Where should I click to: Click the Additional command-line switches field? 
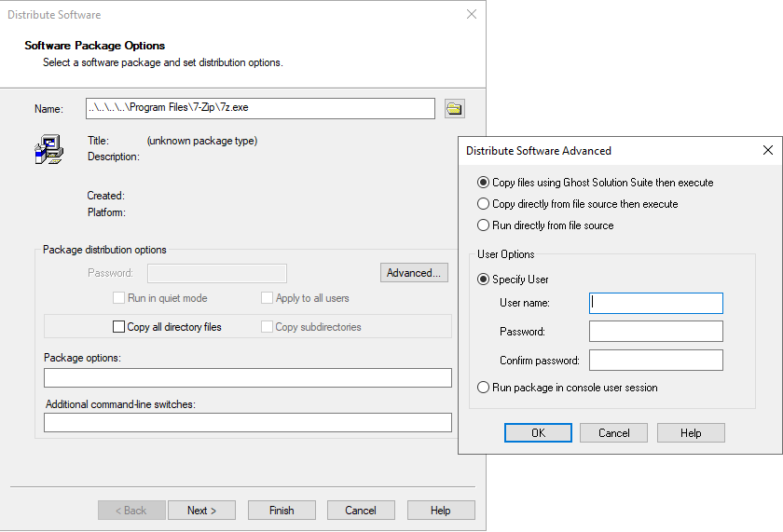247,423
